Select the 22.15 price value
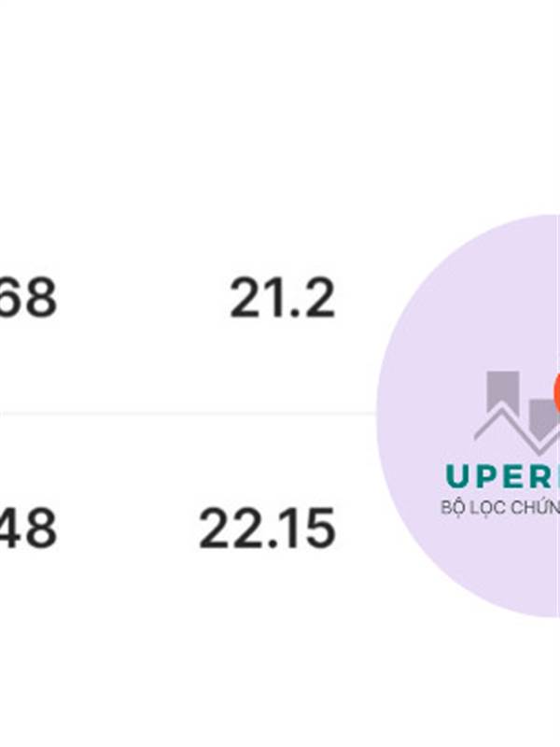Viewport: 560px width, 747px height. tap(267, 529)
